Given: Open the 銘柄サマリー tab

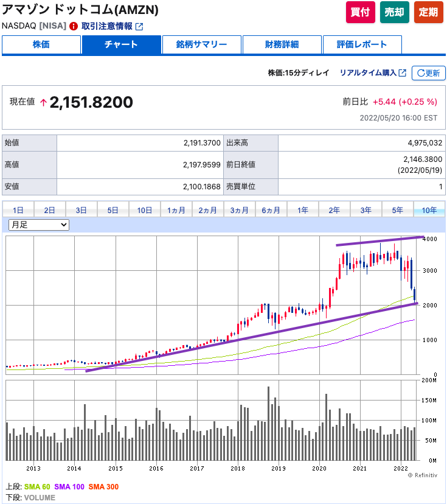Looking at the screenshot, I should coord(202,44).
